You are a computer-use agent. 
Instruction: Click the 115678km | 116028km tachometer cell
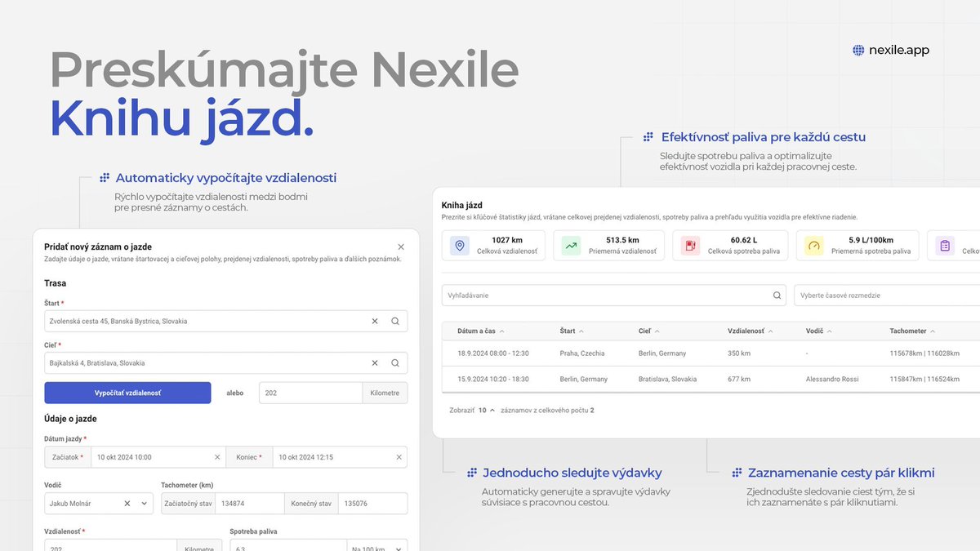pos(924,353)
